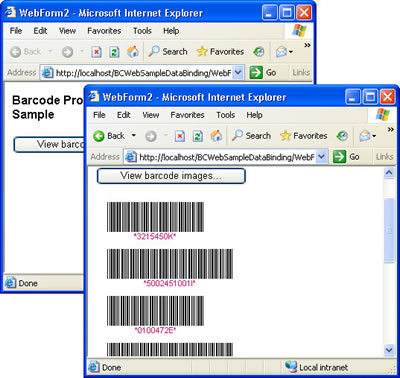Open Search in back window toolbar

[x=168, y=51]
